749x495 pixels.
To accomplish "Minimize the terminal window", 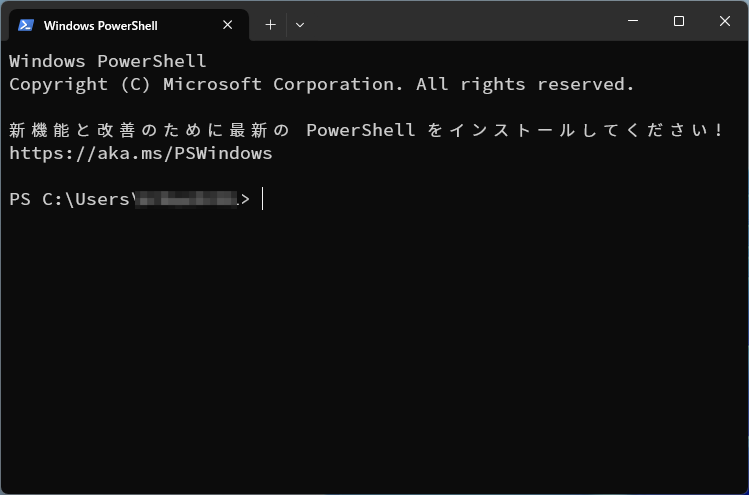I will 633,21.
